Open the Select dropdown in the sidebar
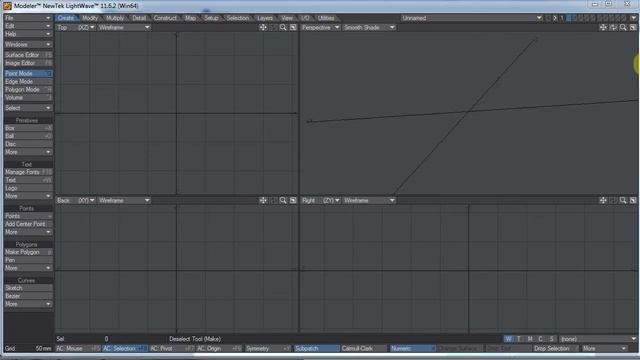This screenshot has height=360, width=640. pos(28,108)
